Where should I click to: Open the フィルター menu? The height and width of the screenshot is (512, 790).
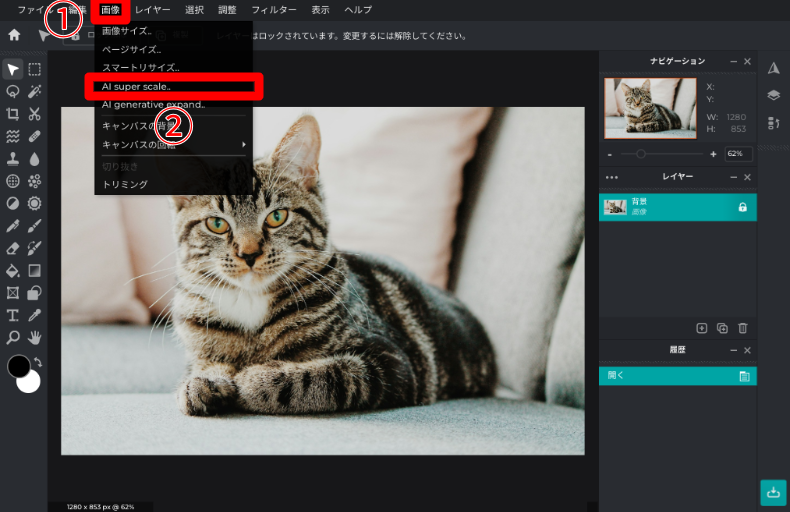tap(273, 10)
